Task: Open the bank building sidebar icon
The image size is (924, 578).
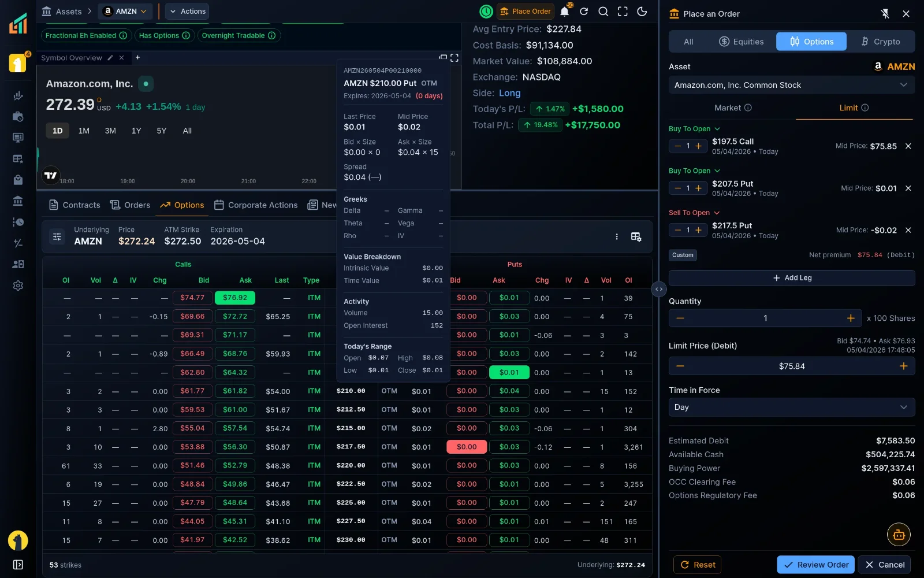Action: click(x=18, y=201)
